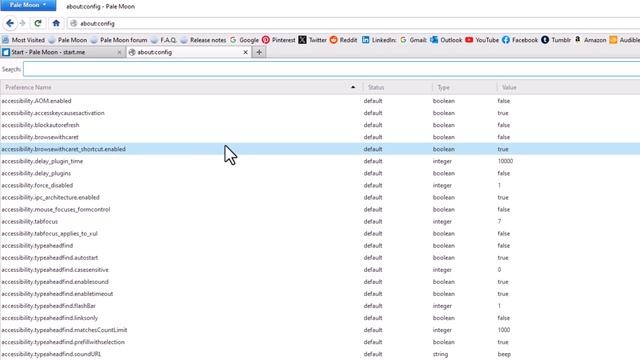The image size is (640, 360).
Task: Select accessibility.typeaheadfind.matchesCountLimit preference
Action: tap(320, 330)
